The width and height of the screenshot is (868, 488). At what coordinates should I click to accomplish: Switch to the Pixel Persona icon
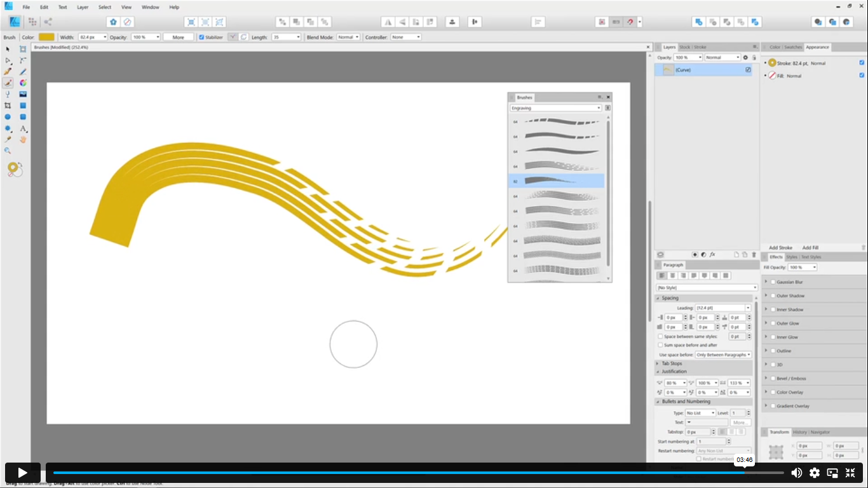pyautogui.click(x=31, y=22)
